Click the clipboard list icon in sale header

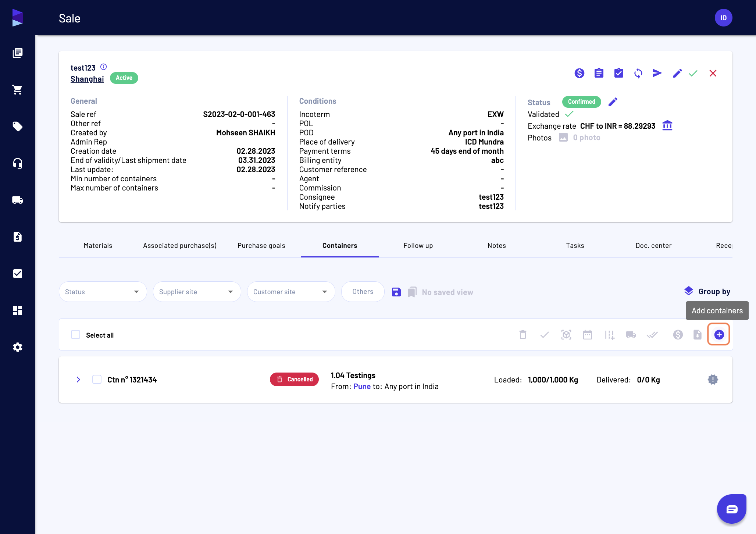599,73
